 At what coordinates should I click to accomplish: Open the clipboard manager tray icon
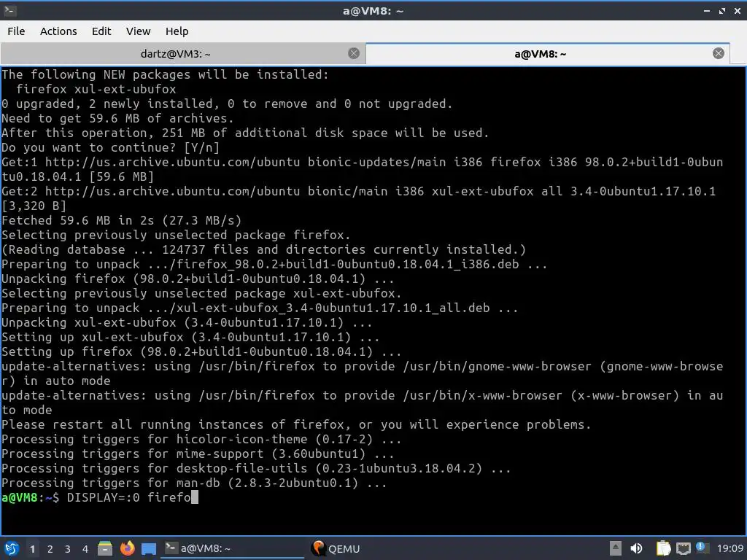[663, 548]
